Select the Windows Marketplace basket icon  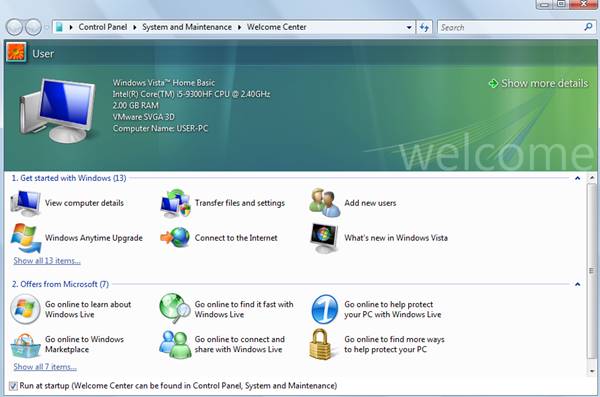click(25, 345)
